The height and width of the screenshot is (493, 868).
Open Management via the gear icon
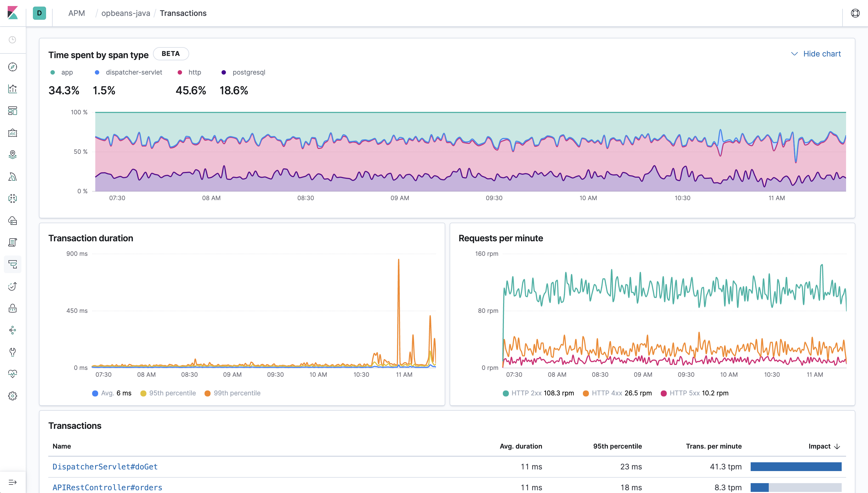13,395
